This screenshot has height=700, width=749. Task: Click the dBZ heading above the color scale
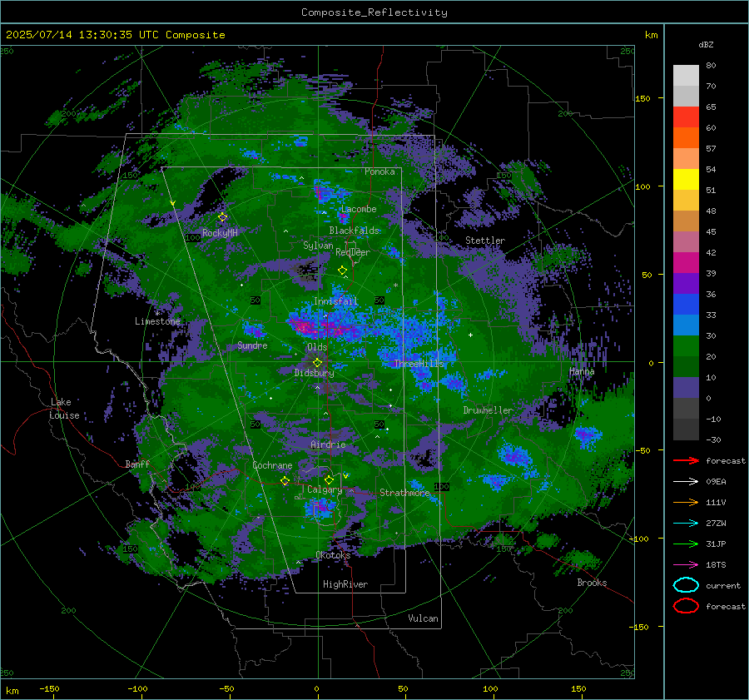706,44
